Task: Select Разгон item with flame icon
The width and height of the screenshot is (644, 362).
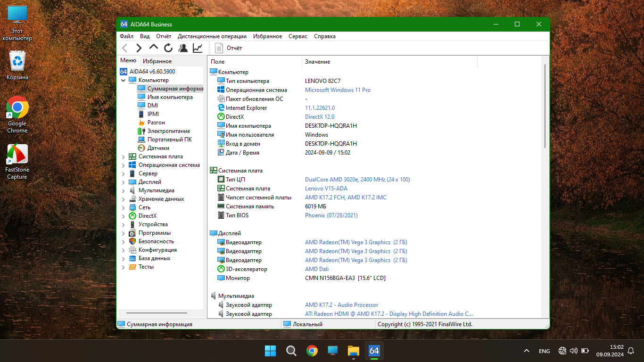Action: click(156, 123)
